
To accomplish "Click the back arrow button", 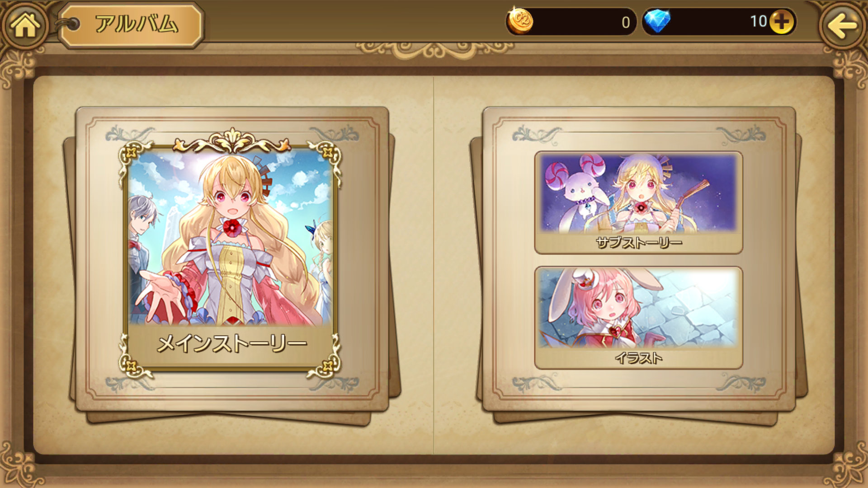I will click(842, 25).
